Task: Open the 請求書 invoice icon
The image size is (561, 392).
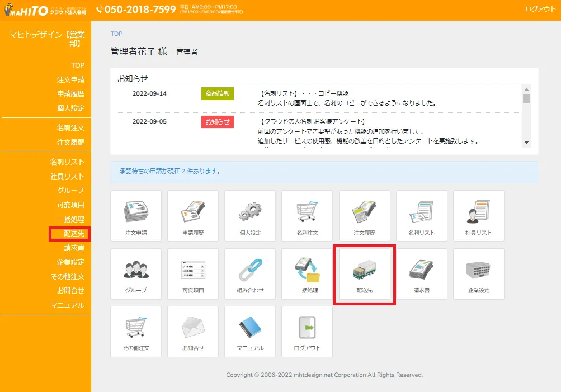Action: tap(421, 274)
